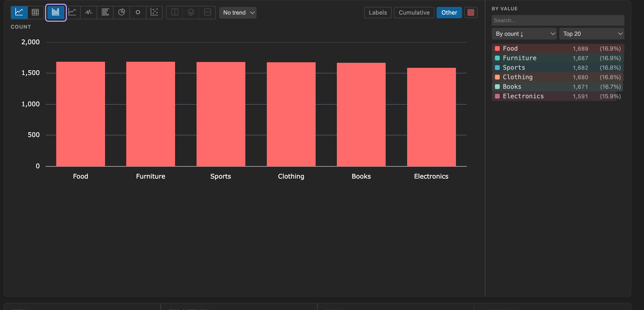Select the Books row in value list
This screenshot has width=644, height=310.
pos(558,87)
